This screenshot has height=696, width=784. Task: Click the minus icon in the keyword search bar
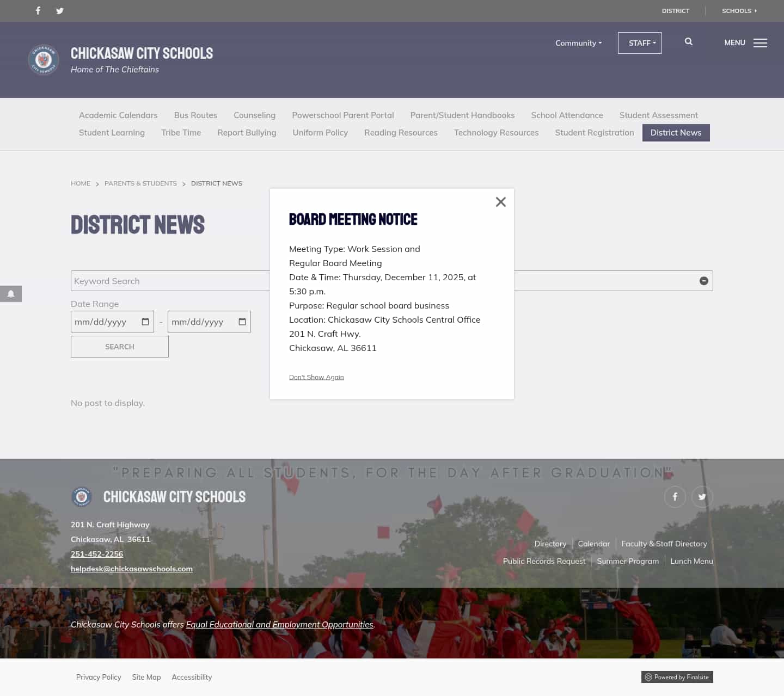click(703, 281)
